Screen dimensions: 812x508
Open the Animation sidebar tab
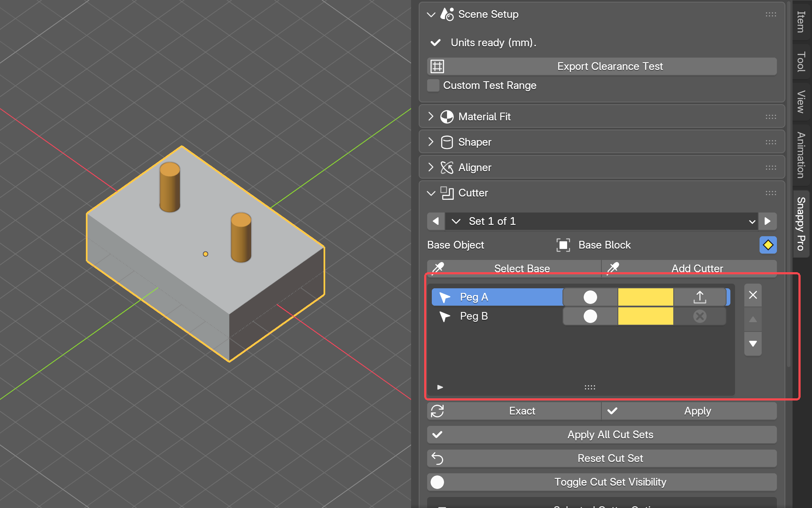coord(801,155)
